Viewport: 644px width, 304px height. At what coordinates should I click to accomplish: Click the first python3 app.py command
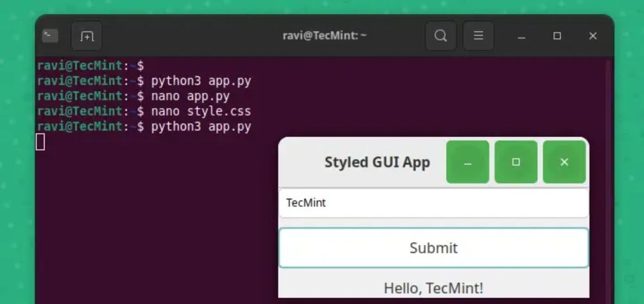coord(201,81)
